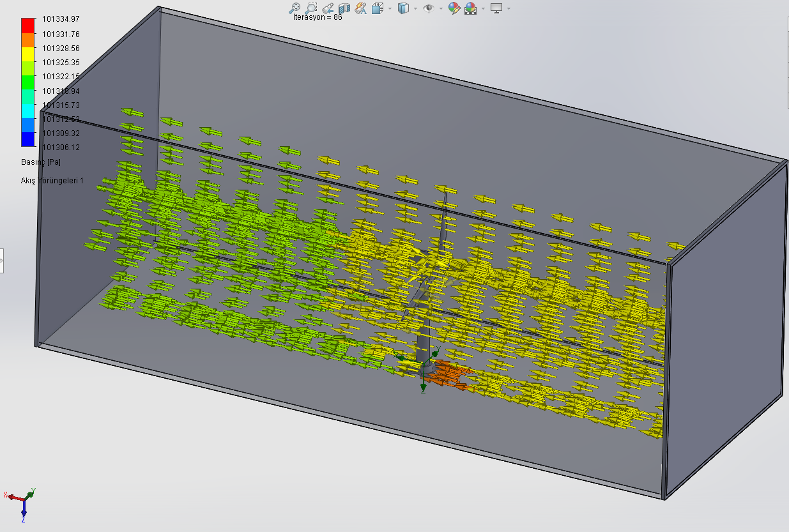This screenshot has height=532, width=789.
Task: Click the cyan swatch in pressure legend
Action: 28,111
